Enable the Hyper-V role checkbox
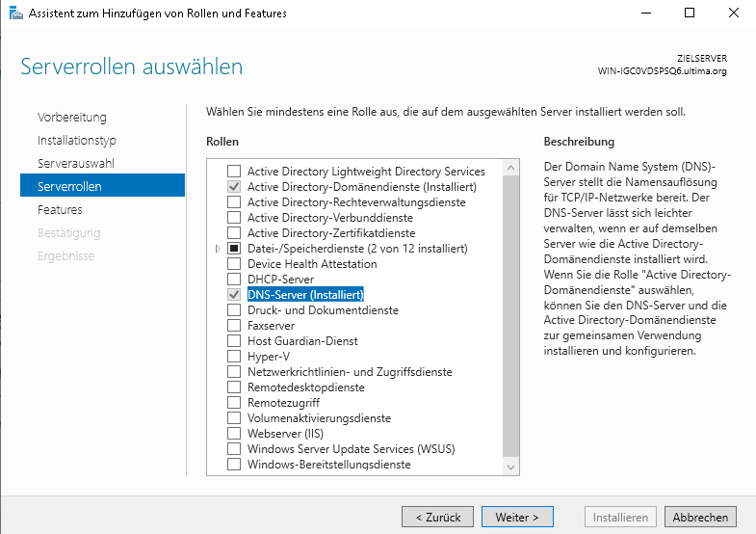This screenshot has width=756, height=534. point(234,357)
